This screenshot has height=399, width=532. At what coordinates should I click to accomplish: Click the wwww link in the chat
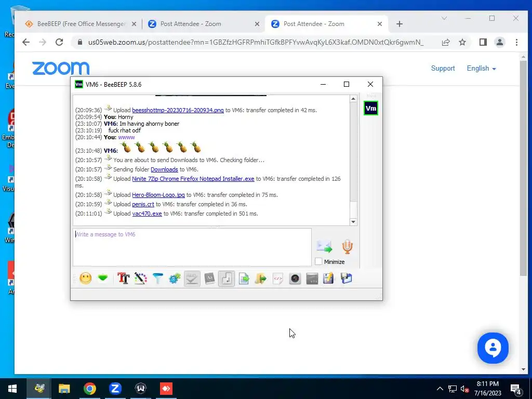127,137
